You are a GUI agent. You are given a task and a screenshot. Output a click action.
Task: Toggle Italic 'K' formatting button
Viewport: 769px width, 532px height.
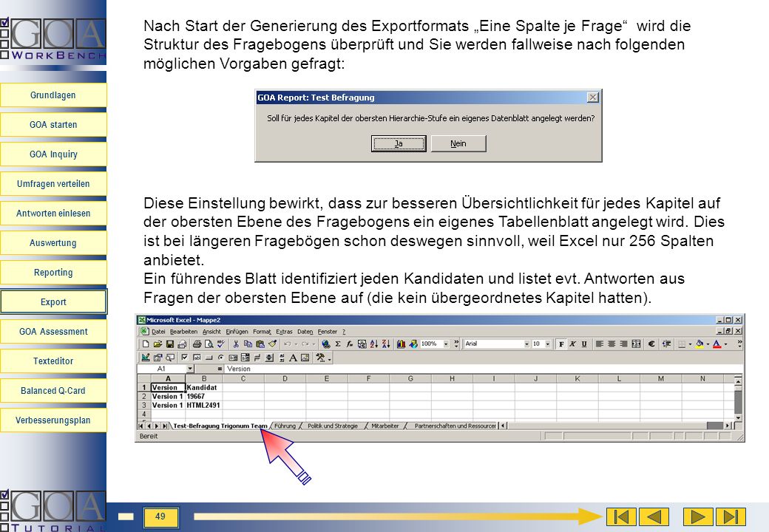[573, 344]
